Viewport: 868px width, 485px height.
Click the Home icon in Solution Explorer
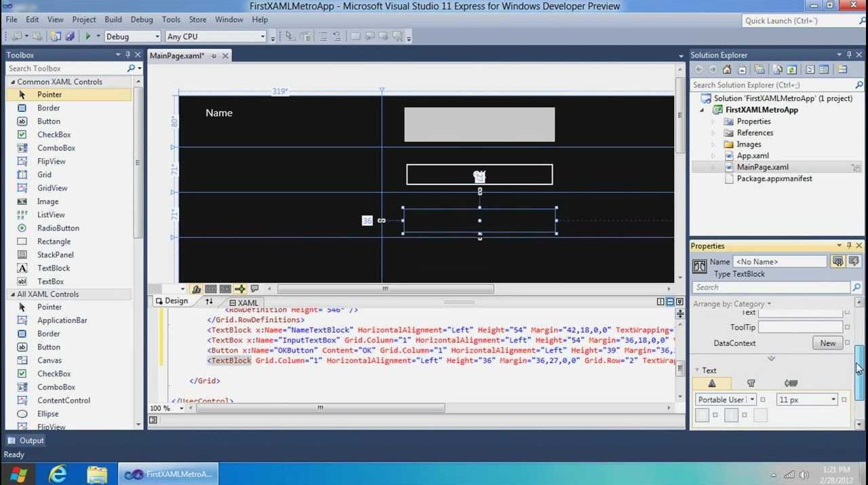click(x=727, y=69)
